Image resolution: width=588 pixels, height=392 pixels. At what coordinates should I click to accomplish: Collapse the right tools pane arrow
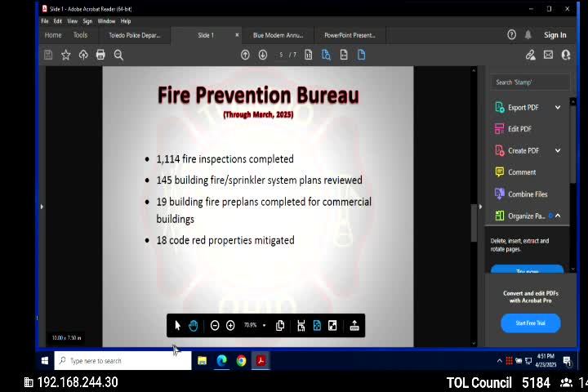pos(480,207)
